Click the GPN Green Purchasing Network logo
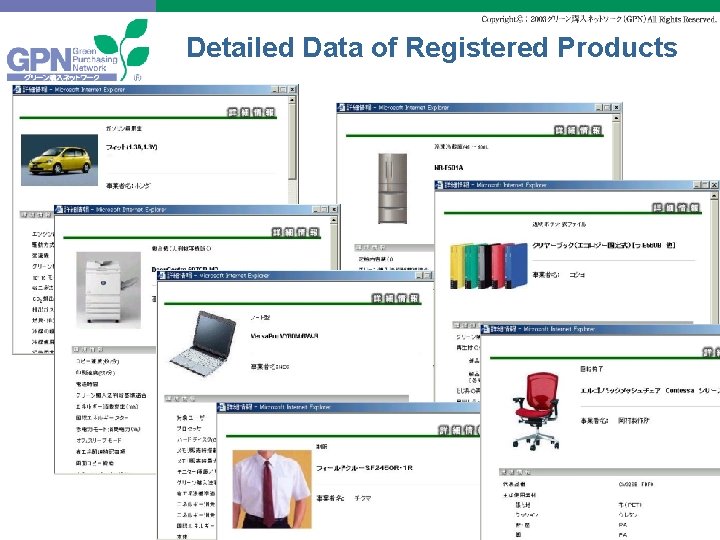The image size is (720, 540). click(x=77, y=51)
